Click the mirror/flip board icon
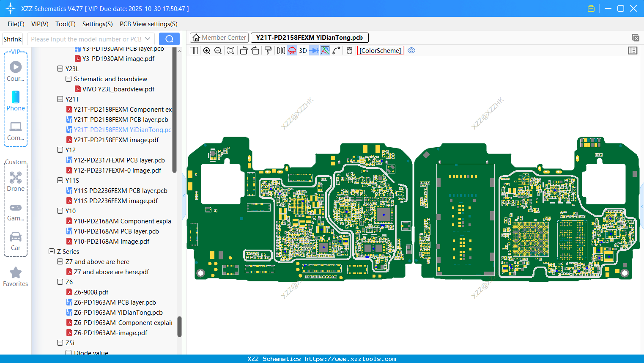644x363 pixels. pyautogui.click(x=281, y=50)
